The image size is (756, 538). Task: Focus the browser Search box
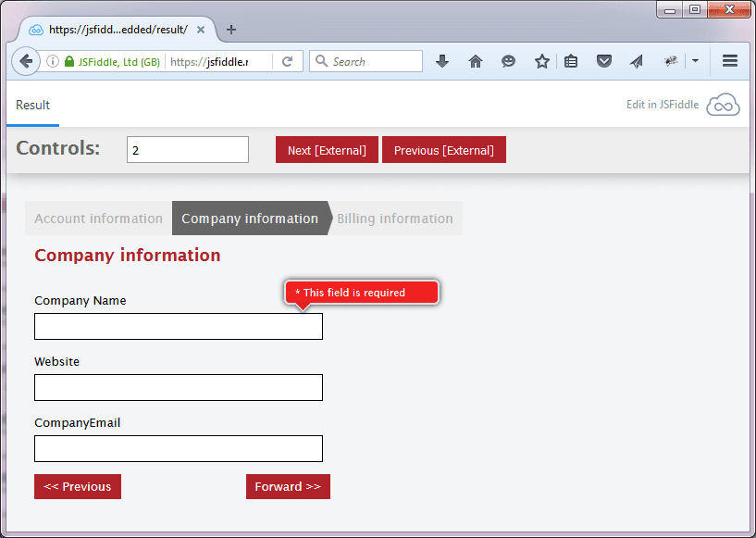(x=366, y=61)
